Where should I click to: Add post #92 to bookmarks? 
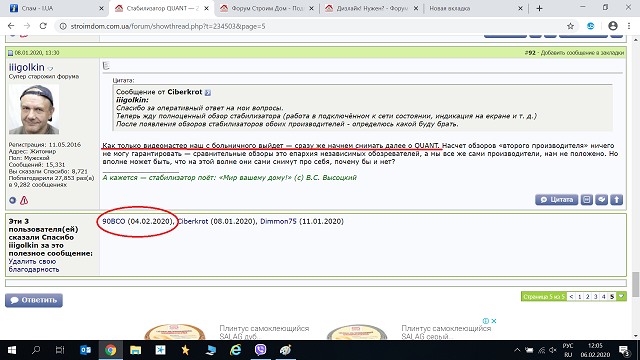pos(582,53)
